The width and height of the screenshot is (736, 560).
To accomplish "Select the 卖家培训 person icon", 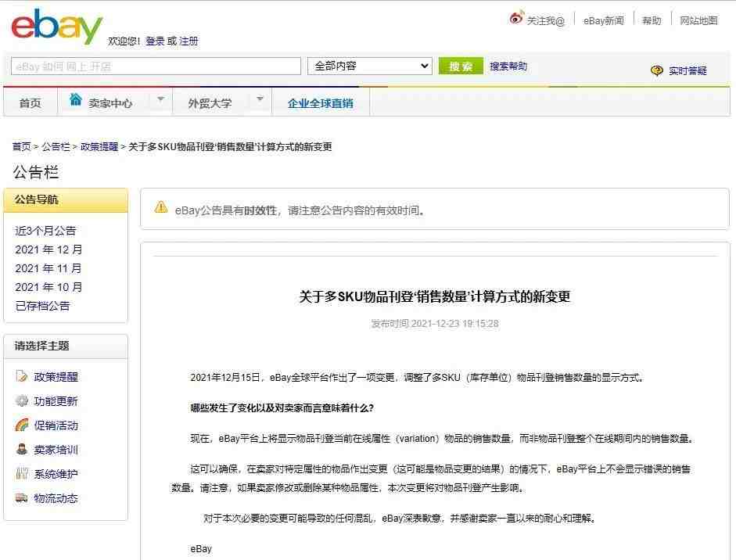I will coord(22,449).
